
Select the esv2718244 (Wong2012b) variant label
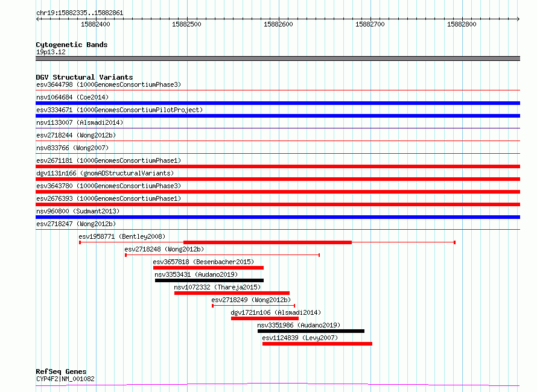76,135
